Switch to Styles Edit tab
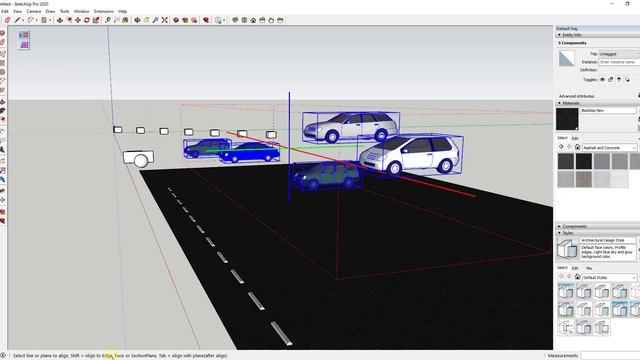Image resolution: width=640 pixels, height=360 pixels. point(575,268)
